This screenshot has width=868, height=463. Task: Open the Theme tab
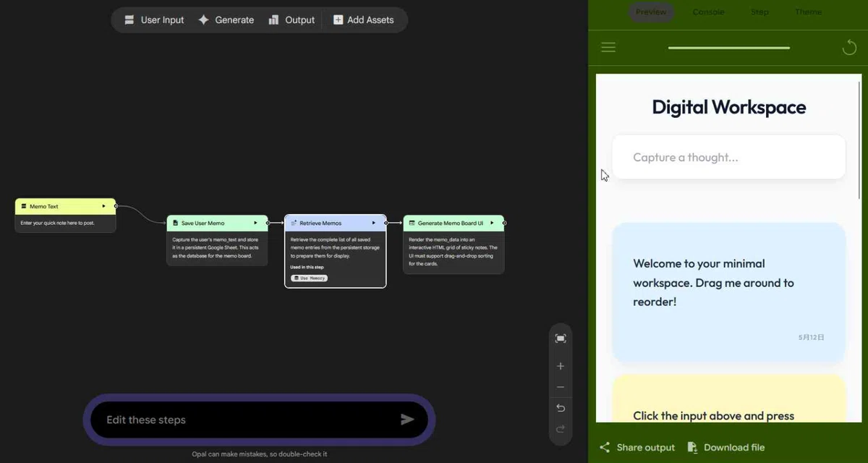pyautogui.click(x=808, y=12)
